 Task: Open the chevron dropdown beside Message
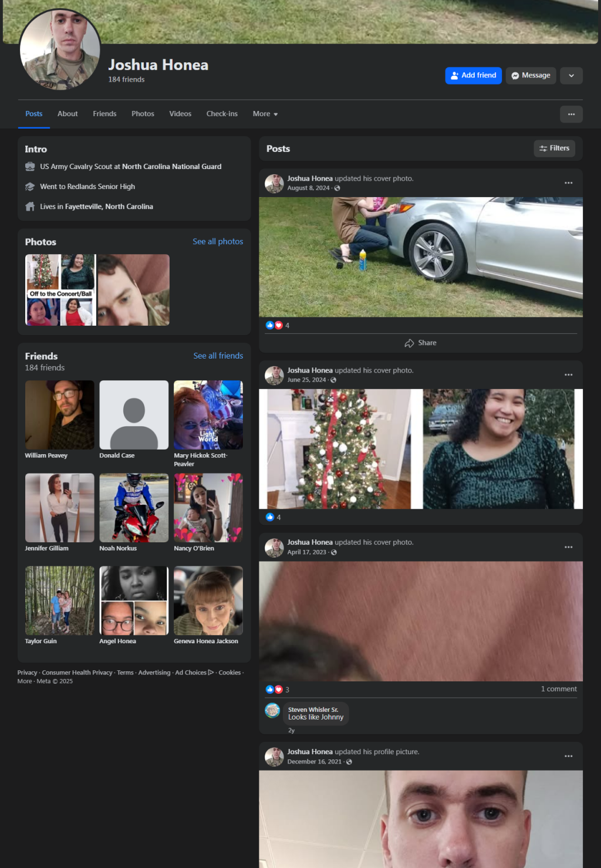(571, 76)
